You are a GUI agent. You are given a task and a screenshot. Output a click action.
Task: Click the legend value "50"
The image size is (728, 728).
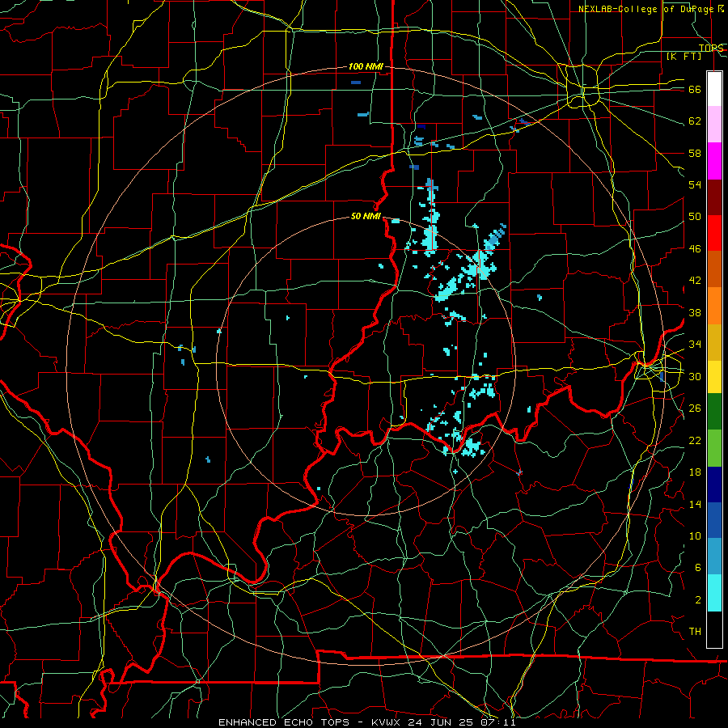pyautogui.click(x=695, y=217)
